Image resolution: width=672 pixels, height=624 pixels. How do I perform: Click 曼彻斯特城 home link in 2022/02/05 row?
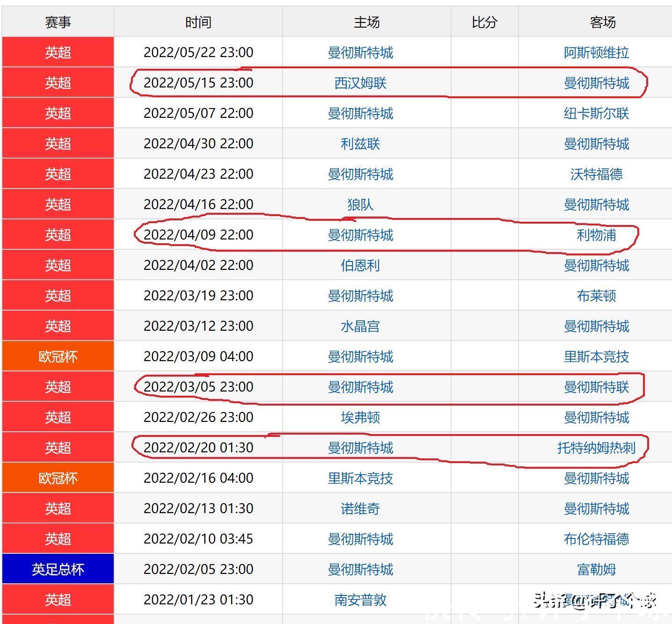click(x=360, y=569)
